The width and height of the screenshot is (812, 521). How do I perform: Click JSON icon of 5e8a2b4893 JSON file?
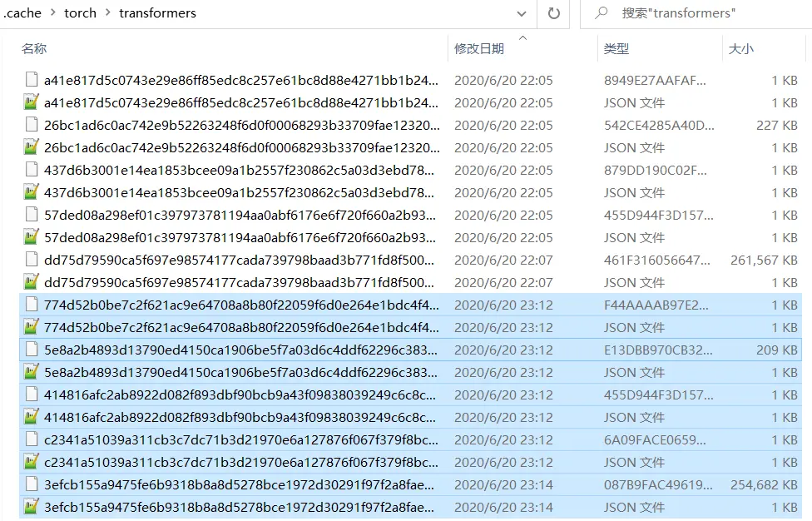point(32,372)
